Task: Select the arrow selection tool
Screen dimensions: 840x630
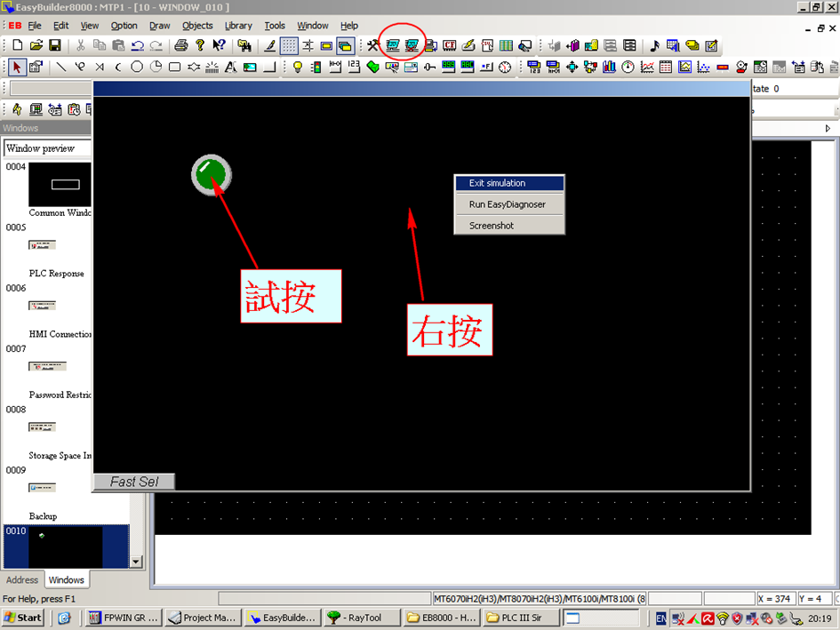Action: [x=15, y=66]
